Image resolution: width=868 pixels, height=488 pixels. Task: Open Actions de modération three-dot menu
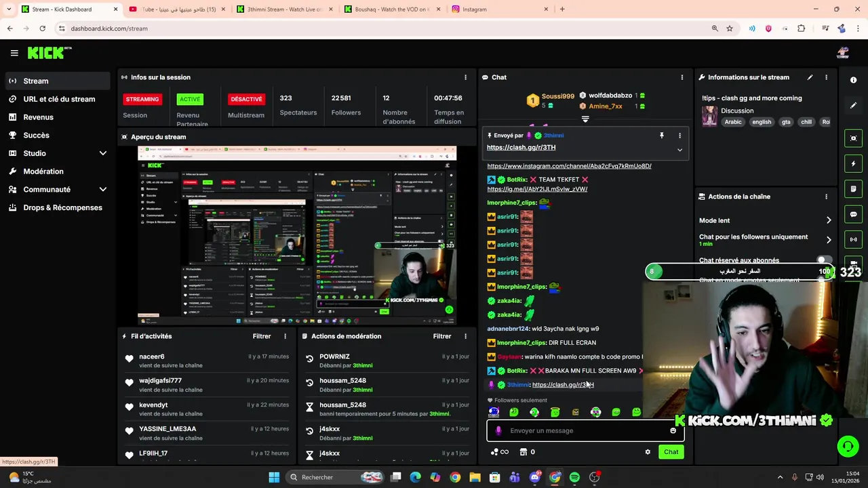tap(465, 336)
